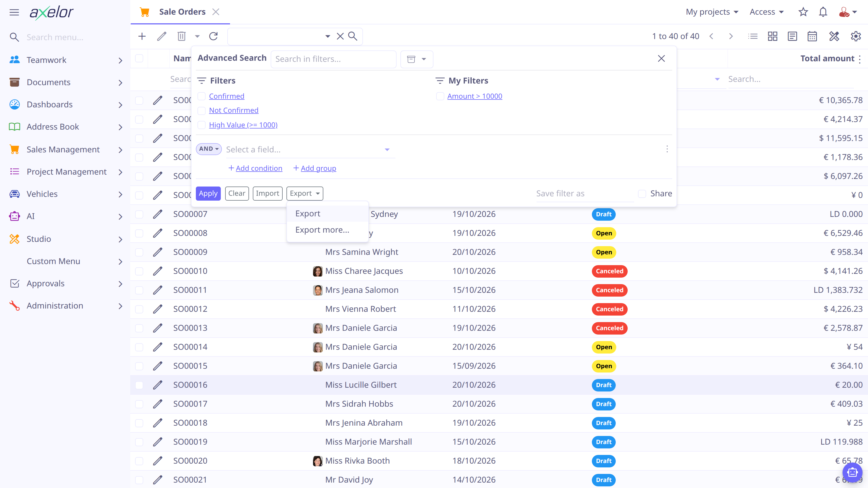The image size is (868, 488).
Task: Select the SO00018 row checkbox
Action: click(x=139, y=423)
